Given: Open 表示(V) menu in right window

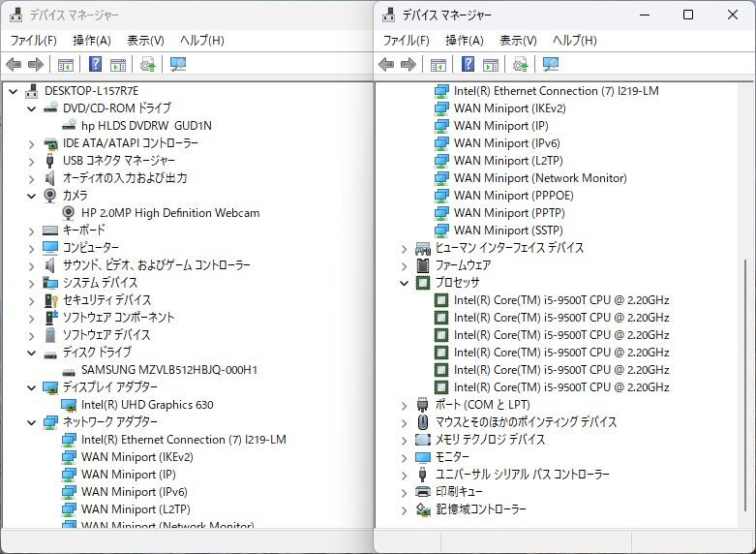Looking at the screenshot, I should tap(518, 40).
